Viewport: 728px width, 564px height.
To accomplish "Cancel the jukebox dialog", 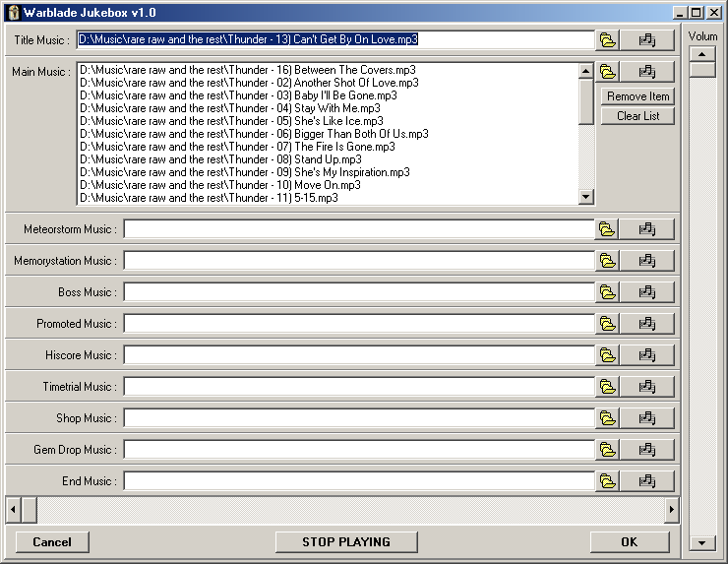I will (x=52, y=541).
